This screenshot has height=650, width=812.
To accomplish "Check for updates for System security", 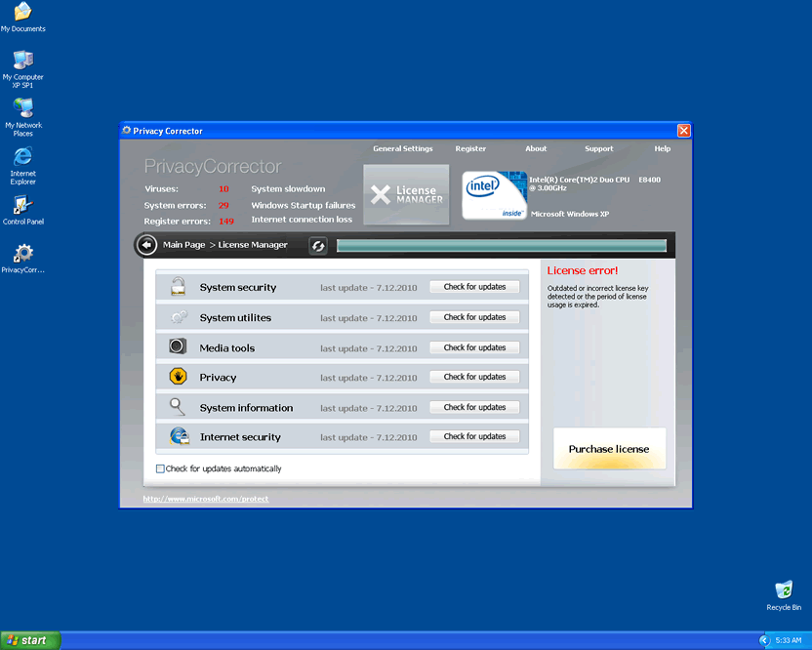I will (474, 287).
